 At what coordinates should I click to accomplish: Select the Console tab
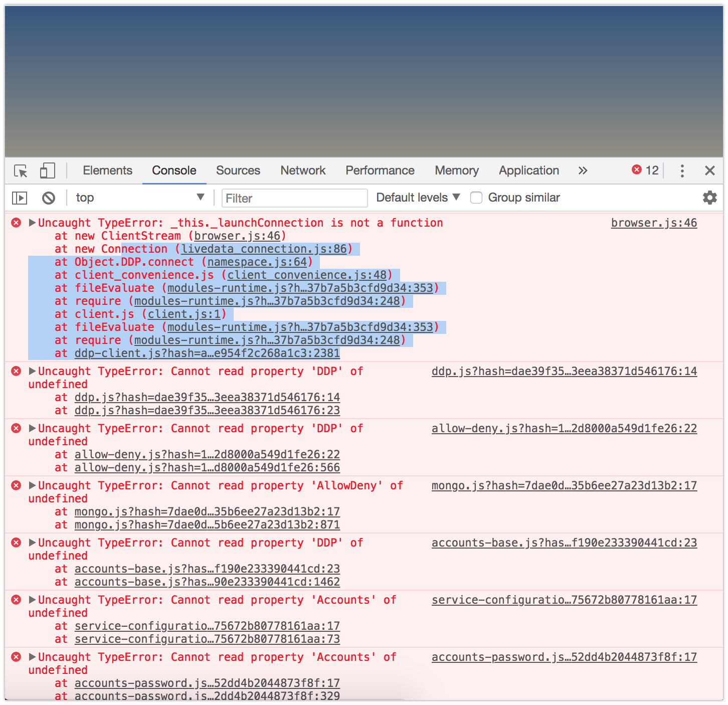[x=174, y=170]
